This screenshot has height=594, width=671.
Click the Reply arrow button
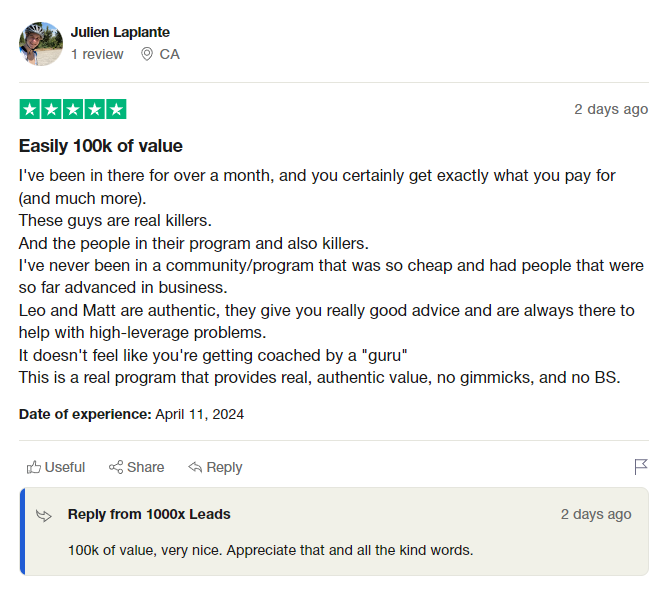[215, 467]
